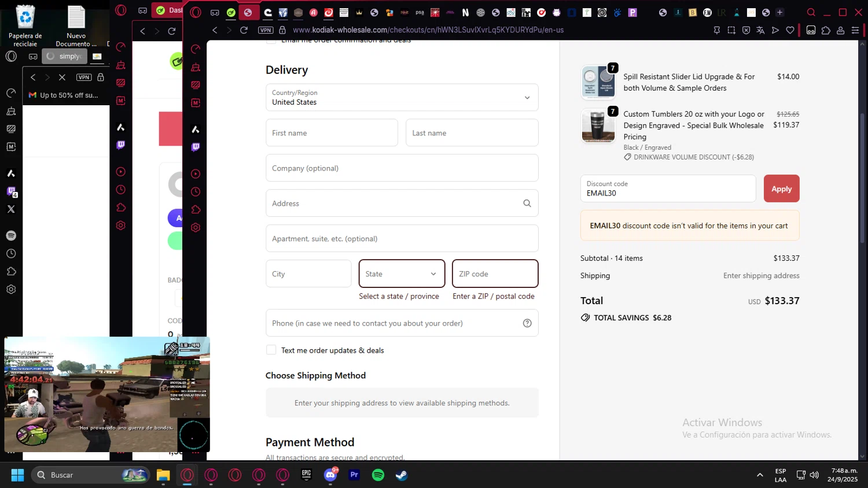
Task: Open Aria AI in checkout window sidebar
Action: [196, 129]
